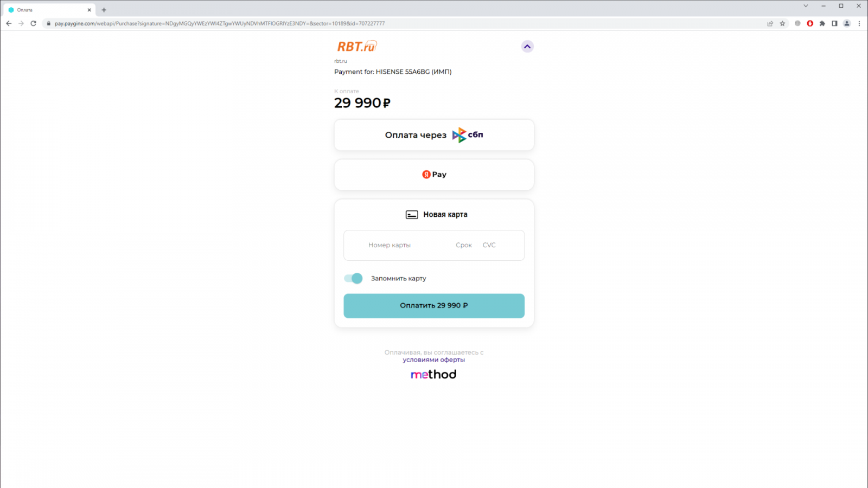Image resolution: width=868 pixels, height=488 pixels.
Task: Toggle the Запомнить карту switch
Action: click(x=353, y=278)
